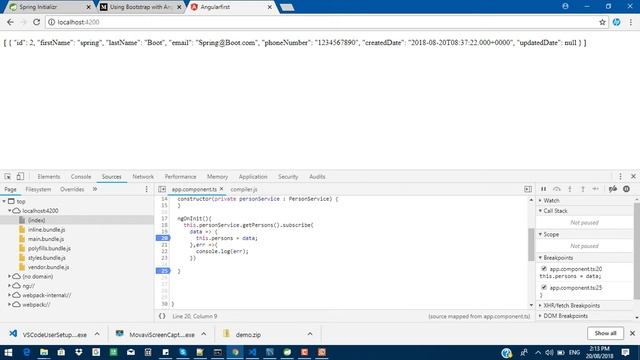
Task: Expand the webpack-internal:// tree node
Action: pos(9,295)
